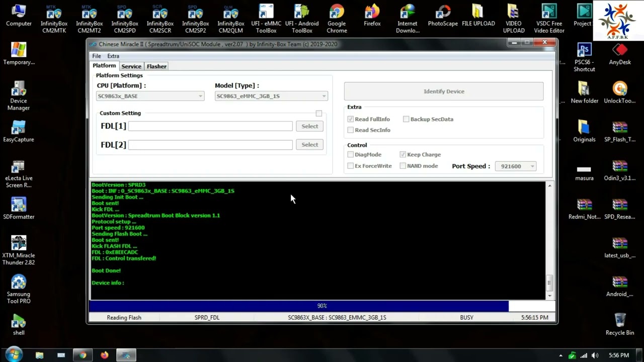Open PhotoScape desktop icon
The width and height of the screenshot is (644, 362).
(443, 16)
